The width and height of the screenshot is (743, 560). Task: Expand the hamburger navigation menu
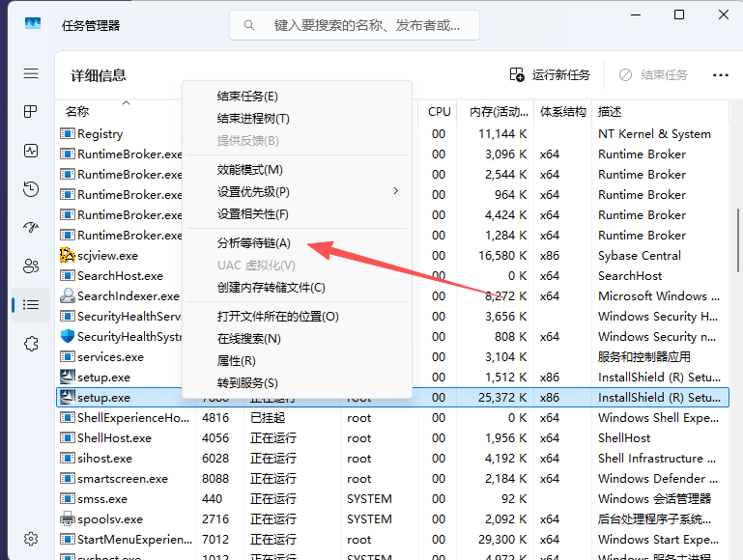point(31,73)
